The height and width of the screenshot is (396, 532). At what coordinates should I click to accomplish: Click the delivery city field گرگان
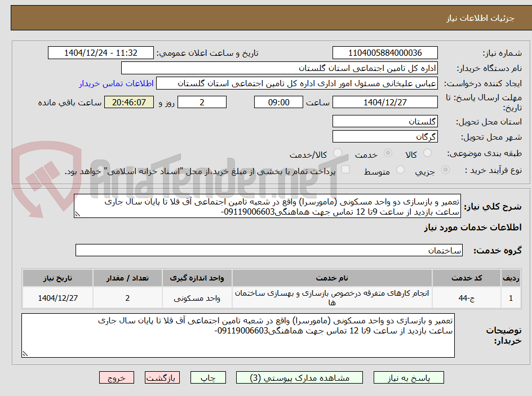[385, 137]
